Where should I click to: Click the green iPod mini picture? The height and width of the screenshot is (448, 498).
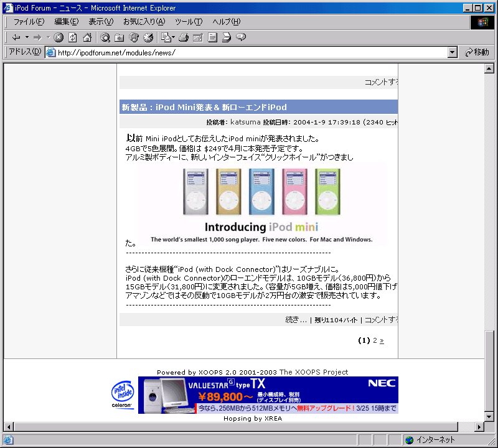(x=328, y=192)
